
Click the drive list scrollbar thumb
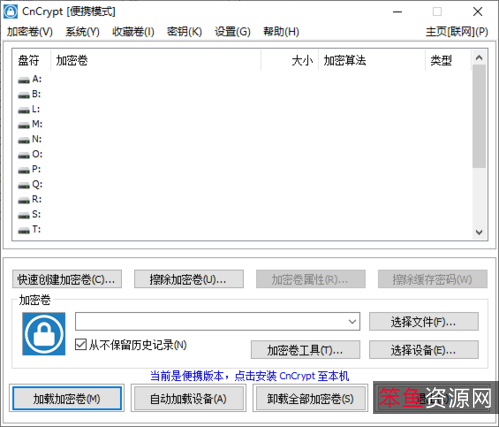(479, 116)
